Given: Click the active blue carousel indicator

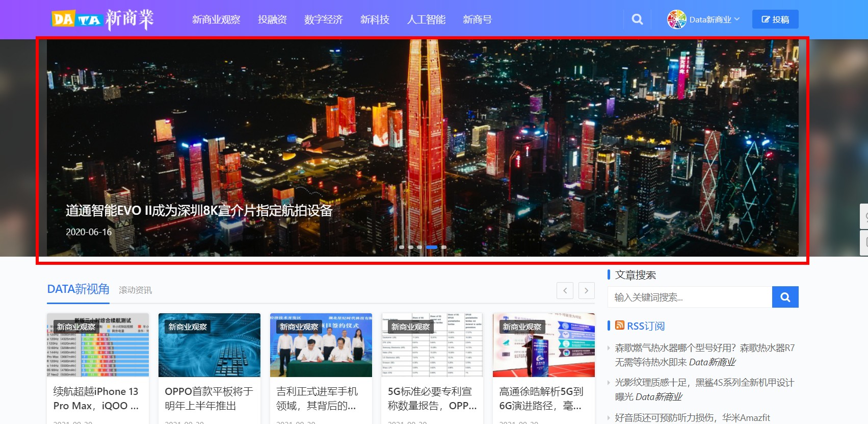Looking at the screenshot, I should click(432, 247).
